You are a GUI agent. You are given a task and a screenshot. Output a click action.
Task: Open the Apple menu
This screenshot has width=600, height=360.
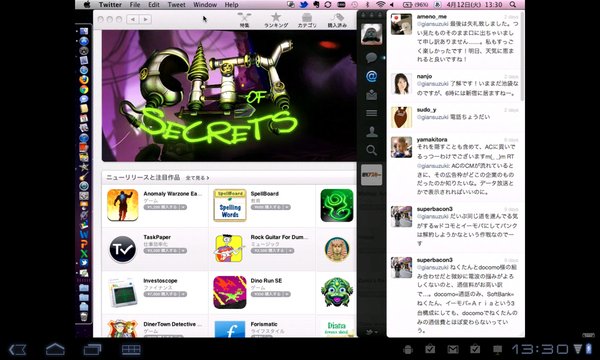pyautogui.click(x=87, y=5)
